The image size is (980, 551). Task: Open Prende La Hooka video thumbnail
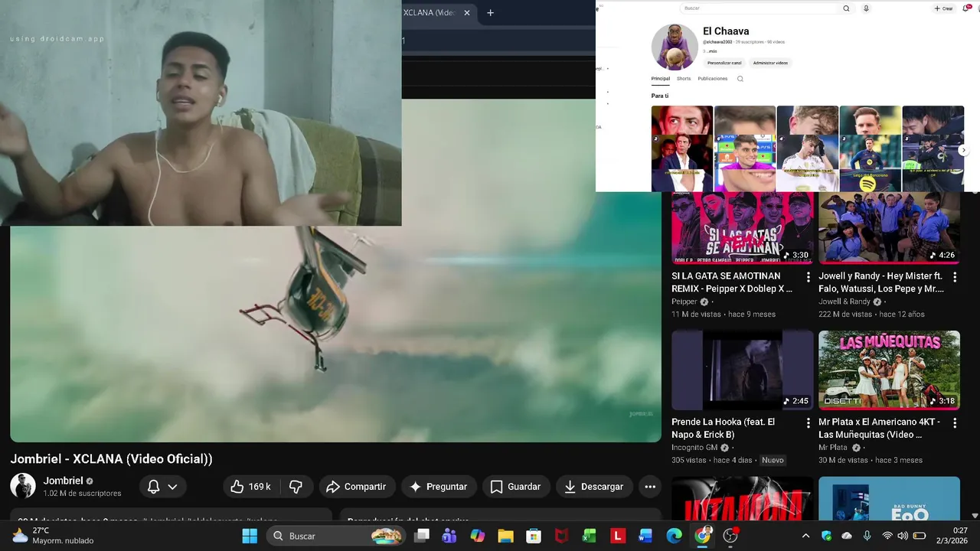point(743,370)
